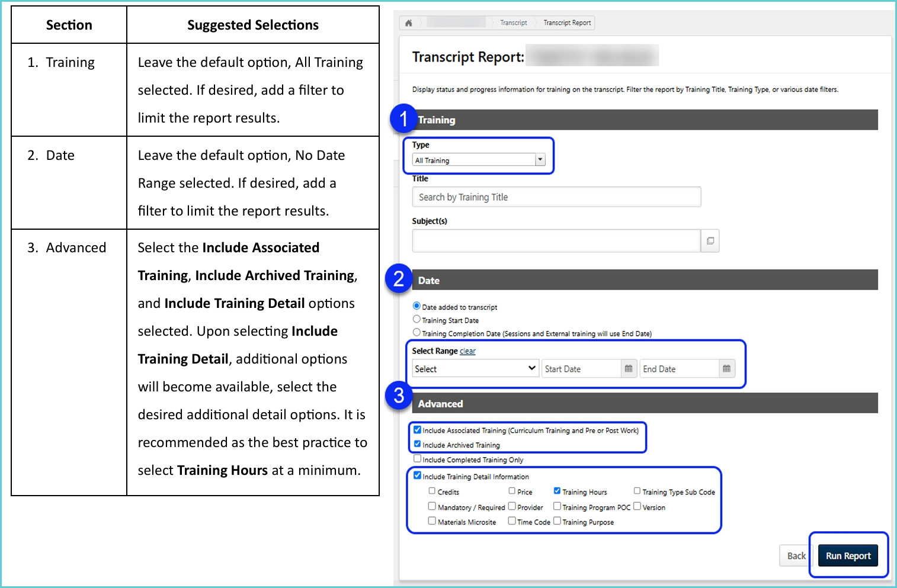The height and width of the screenshot is (588, 897).
Task: Open the End Date calendar icon
Action: [727, 368]
